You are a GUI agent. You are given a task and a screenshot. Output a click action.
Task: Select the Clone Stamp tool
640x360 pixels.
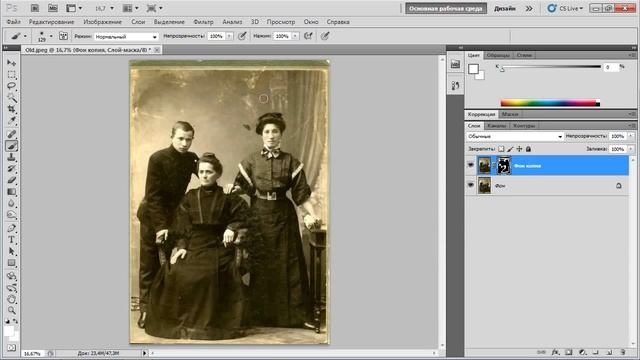(11, 158)
